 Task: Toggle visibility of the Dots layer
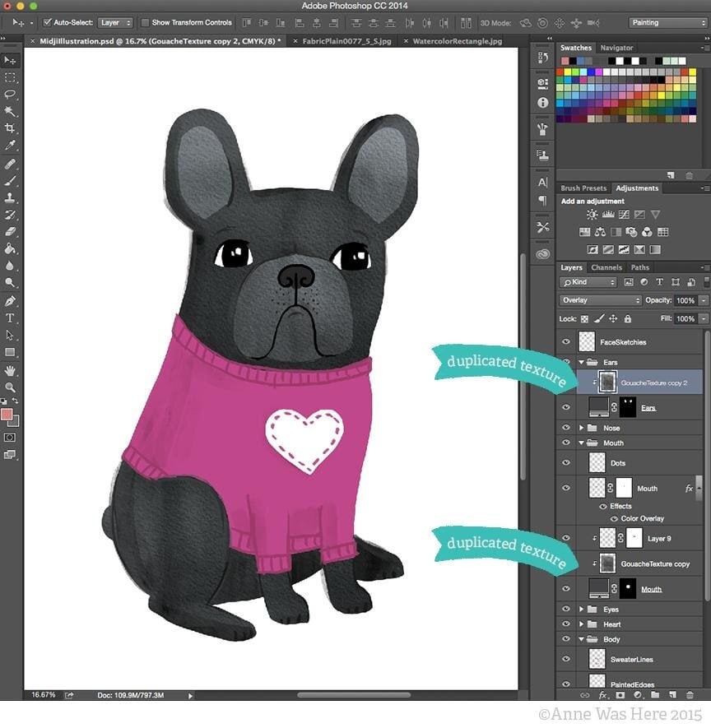(565, 463)
